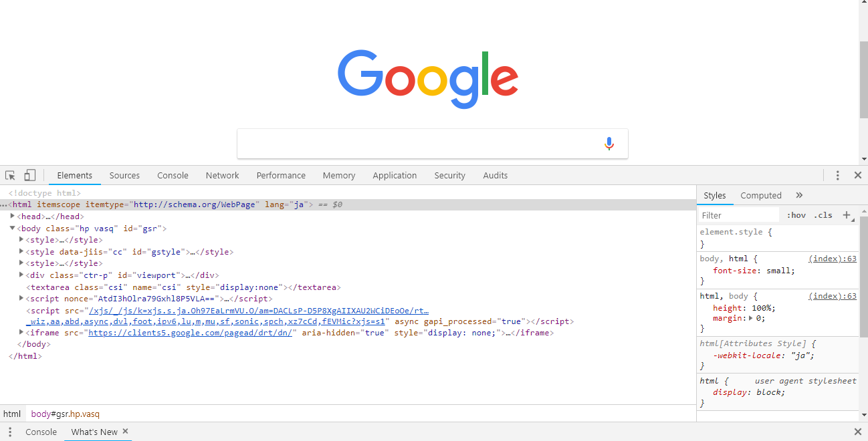Expand the head element node
The width and height of the screenshot is (868, 441).
(x=13, y=216)
